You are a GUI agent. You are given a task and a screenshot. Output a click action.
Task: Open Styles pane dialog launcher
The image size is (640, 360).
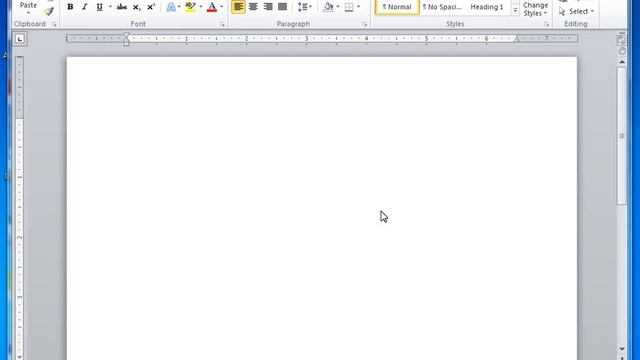[546, 24]
